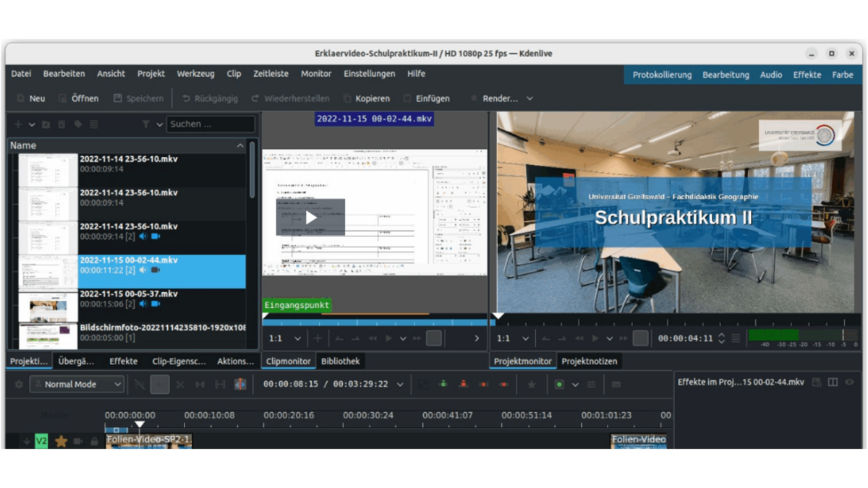The width and height of the screenshot is (868, 488).
Task: Open the timeline edit mode dropdown (Normal Mode)
Action: [x=77, y=385]
